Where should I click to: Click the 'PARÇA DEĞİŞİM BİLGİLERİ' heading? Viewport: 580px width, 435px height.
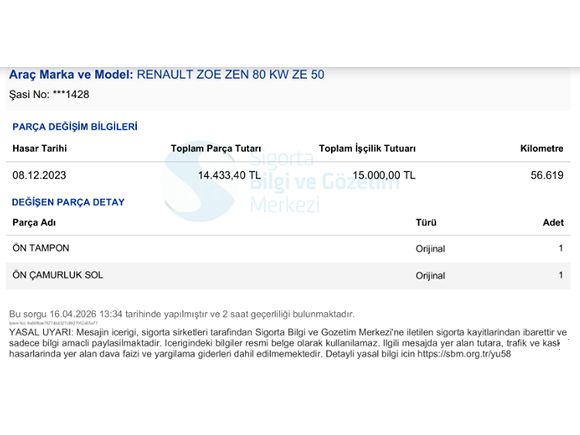[x=75, y=127]
